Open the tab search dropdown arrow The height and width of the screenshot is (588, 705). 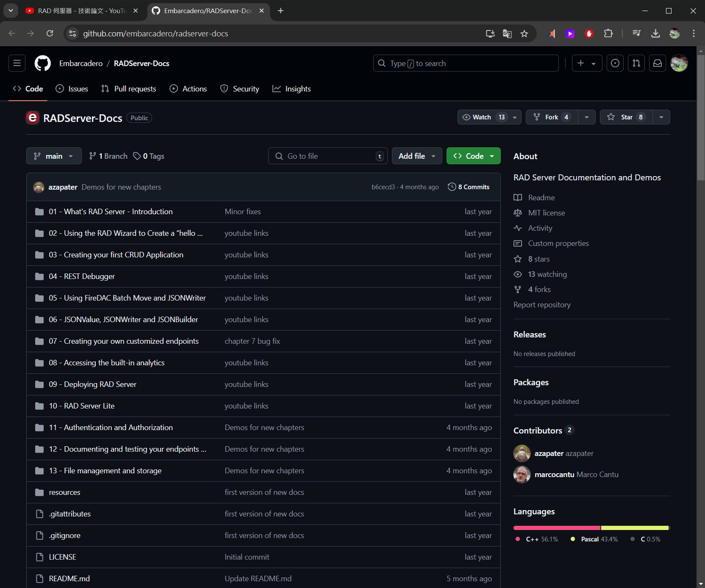point(11,11)
